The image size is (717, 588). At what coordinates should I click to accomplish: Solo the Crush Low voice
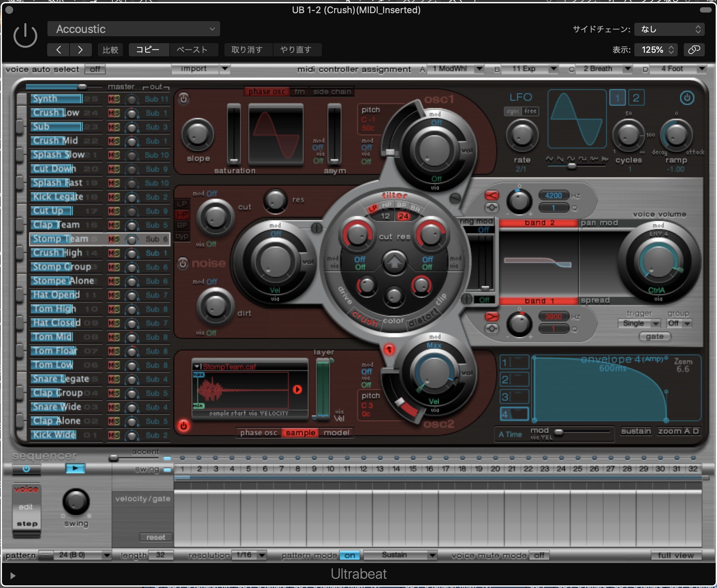pos(117,113)
